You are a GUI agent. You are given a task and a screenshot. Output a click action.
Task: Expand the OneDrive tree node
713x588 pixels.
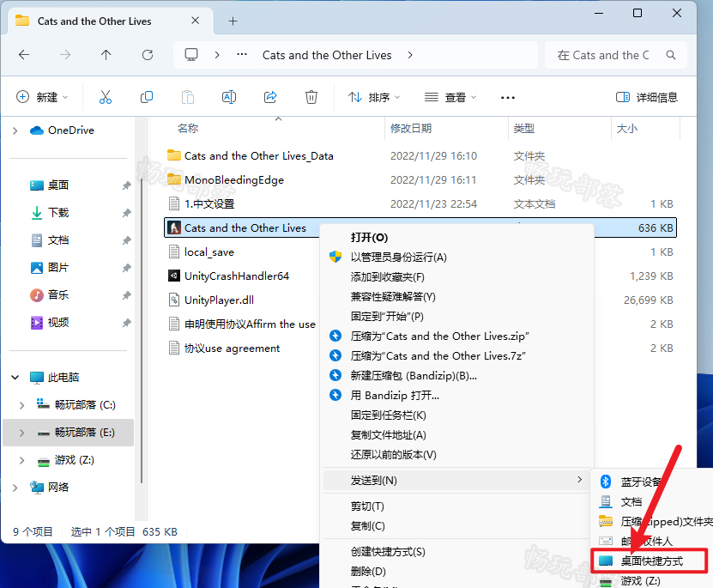pyautogui.click(x=15, y=130)
